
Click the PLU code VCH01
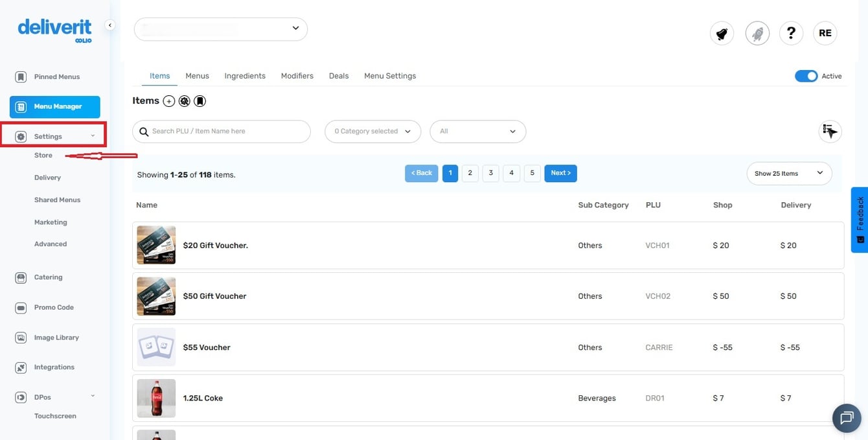point(657,246)
